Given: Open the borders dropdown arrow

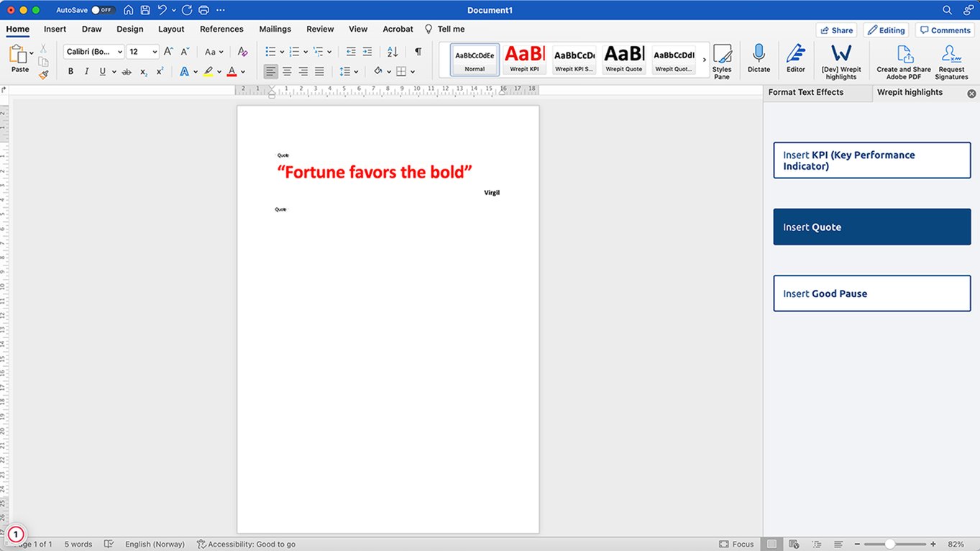Looking at the screenshot, I should tap(413, 72).
